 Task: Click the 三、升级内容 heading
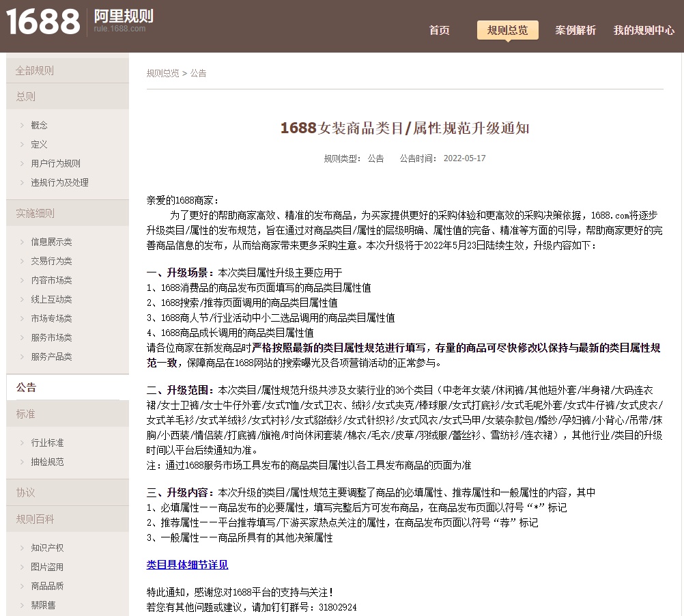click(181, 493)
